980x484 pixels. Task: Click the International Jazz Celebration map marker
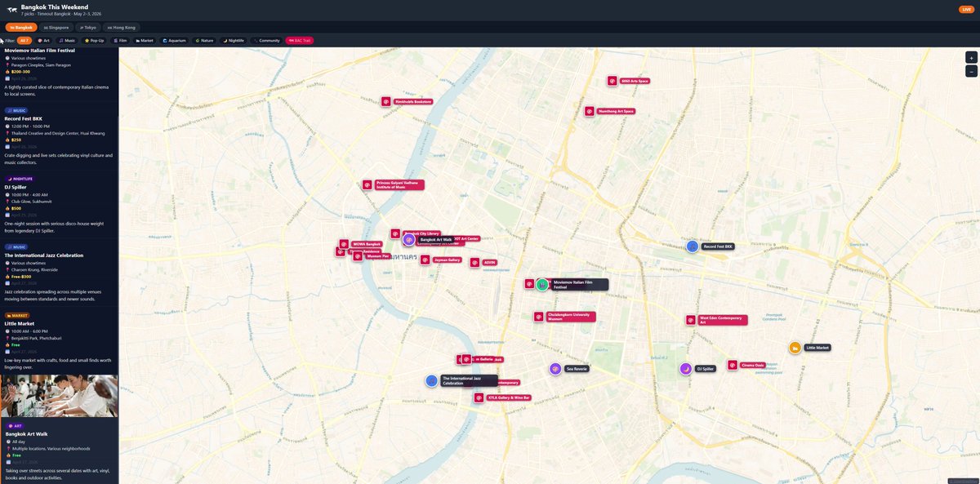coord(432,380)
